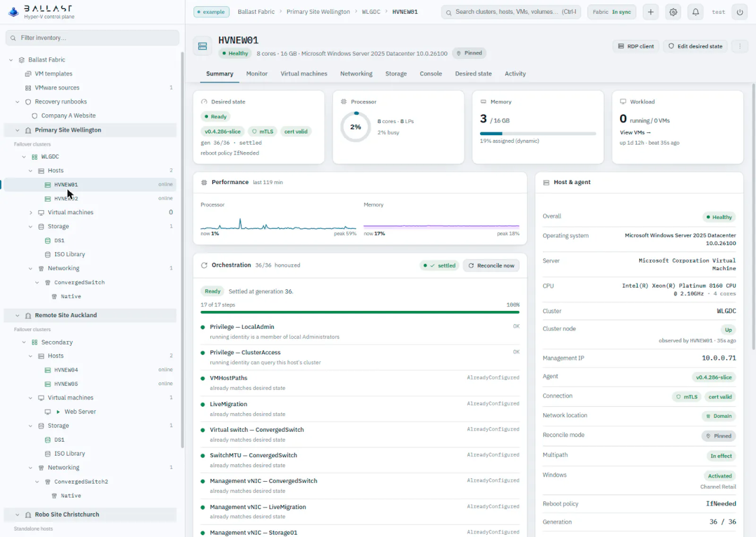Click the Memory usage progress bar
Image resolution: width=756 pixels, height=537 pixels.
(538, 134)
